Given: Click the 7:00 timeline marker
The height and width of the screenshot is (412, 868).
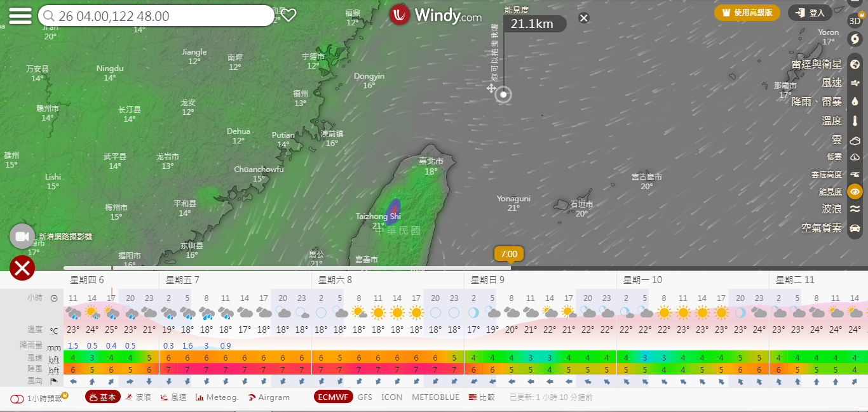Looking at the screenshot, I should click(x=509, y=254).
